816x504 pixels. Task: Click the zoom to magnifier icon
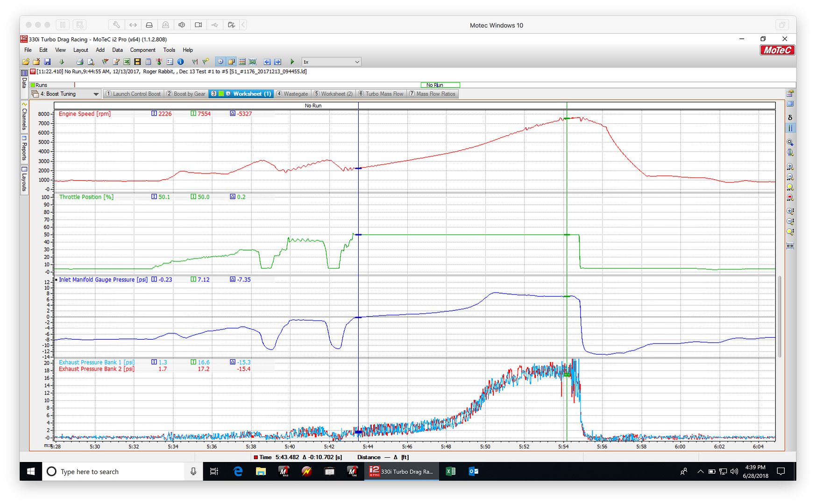tap(790, 142)
